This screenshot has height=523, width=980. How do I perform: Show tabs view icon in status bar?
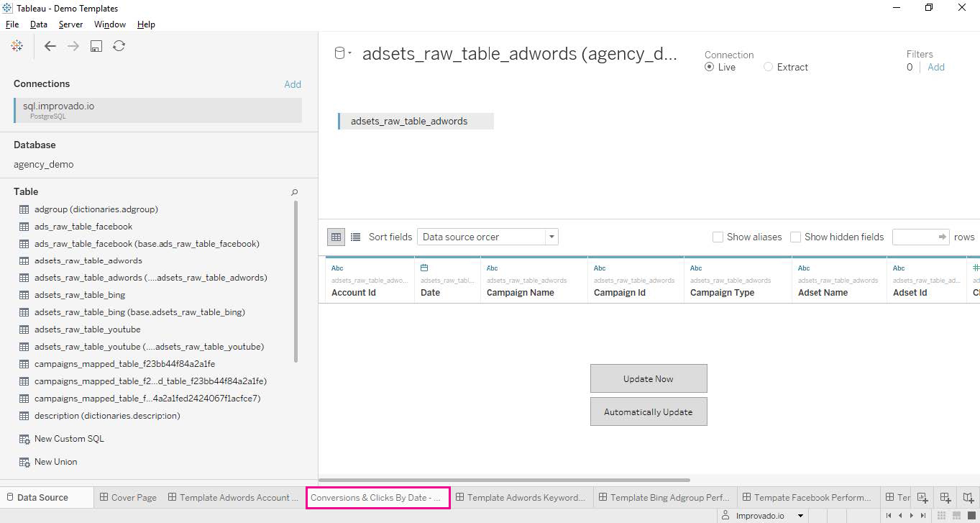click(x=971, y=516)
